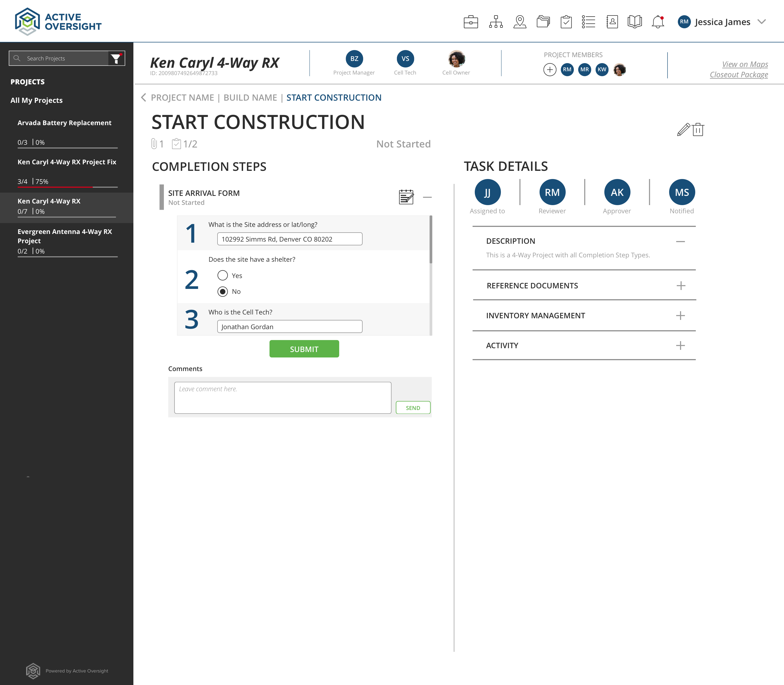Select Yes for the site shelter question
The image size is (784, 685).
click(x=223, y=275)
